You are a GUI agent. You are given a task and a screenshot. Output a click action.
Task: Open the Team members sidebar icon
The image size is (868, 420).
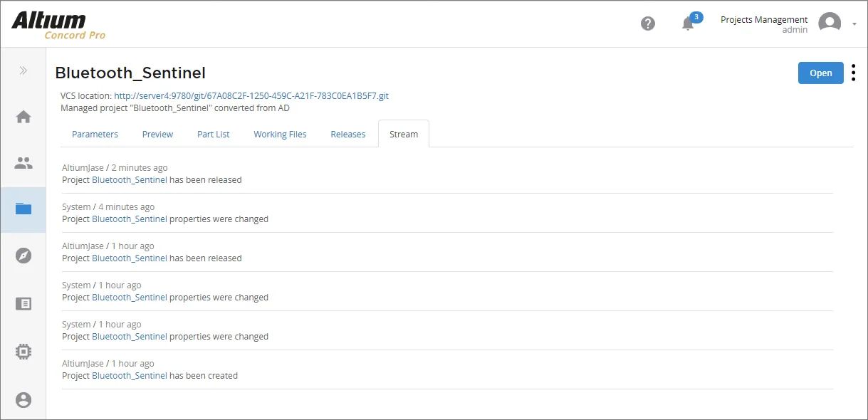23,163
